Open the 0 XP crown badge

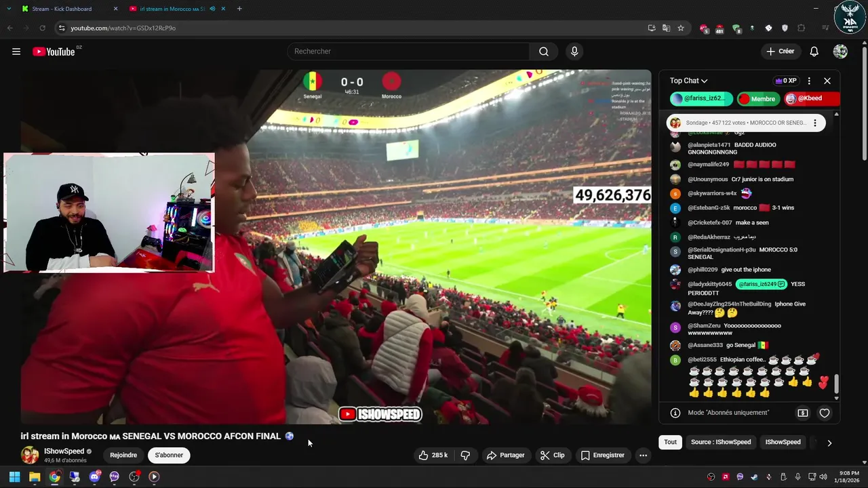786,81
